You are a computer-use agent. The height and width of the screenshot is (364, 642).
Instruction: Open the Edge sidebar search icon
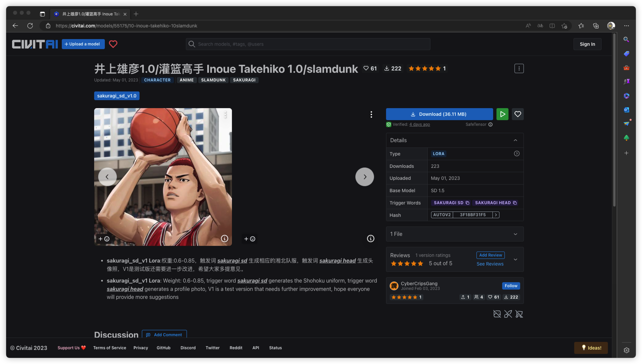coord(626,39)
